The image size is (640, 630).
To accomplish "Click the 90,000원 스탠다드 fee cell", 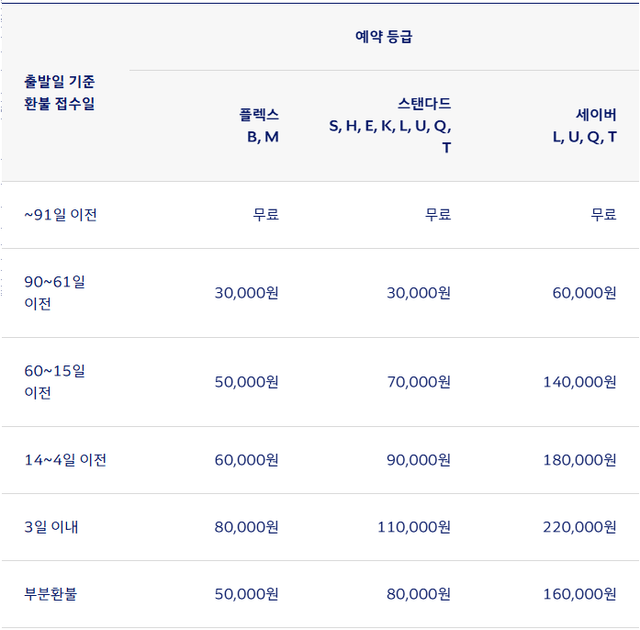I will (418, 460).
